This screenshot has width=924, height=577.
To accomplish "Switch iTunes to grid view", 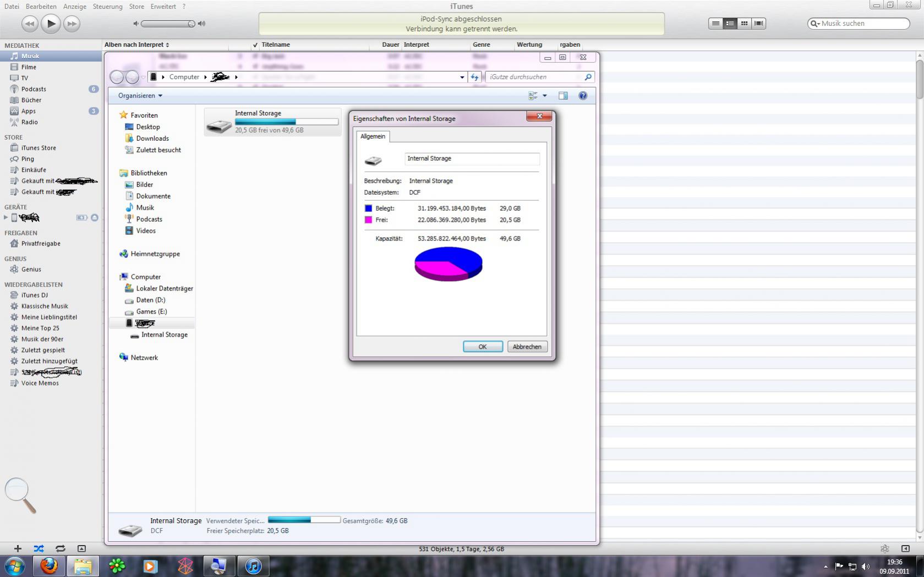I will coord(744,24).
